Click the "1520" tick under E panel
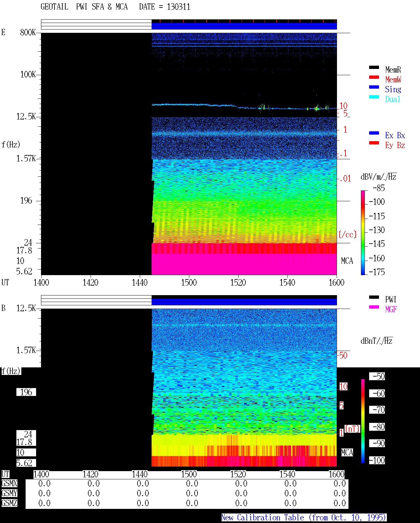420x523 pixels. (x=238, y=282)
